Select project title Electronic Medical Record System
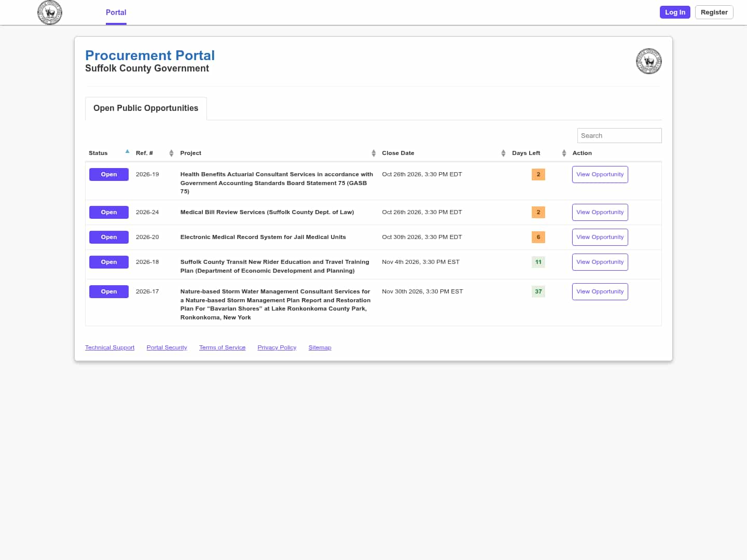Screen dimensions: 747x560 (x=263, y=237)
